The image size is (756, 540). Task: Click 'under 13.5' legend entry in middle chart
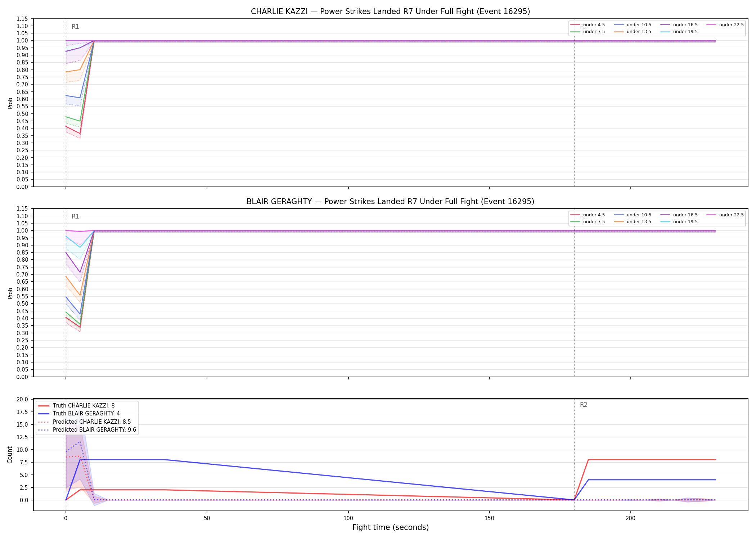click(x=633, y=222)
